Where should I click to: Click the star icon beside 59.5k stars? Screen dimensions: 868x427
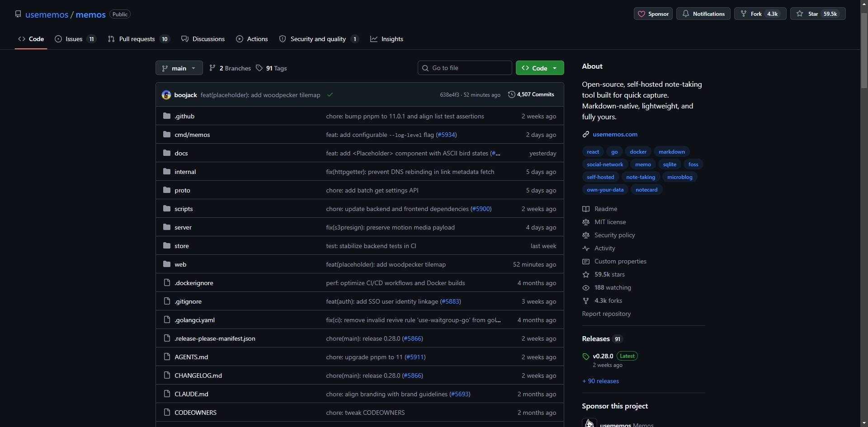586,275
